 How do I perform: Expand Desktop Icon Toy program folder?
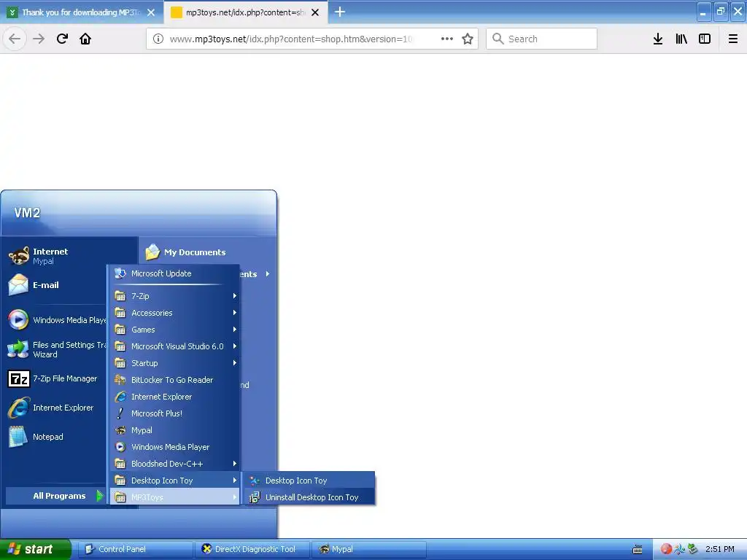[x=174, y=481]
